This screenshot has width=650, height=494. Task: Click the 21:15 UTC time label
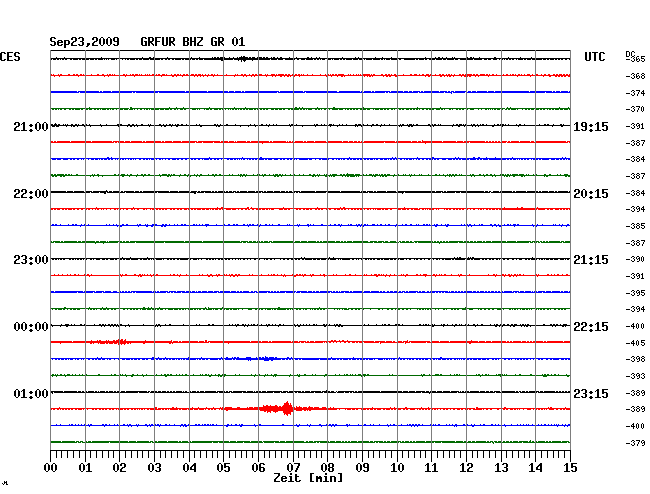[591, 260]
